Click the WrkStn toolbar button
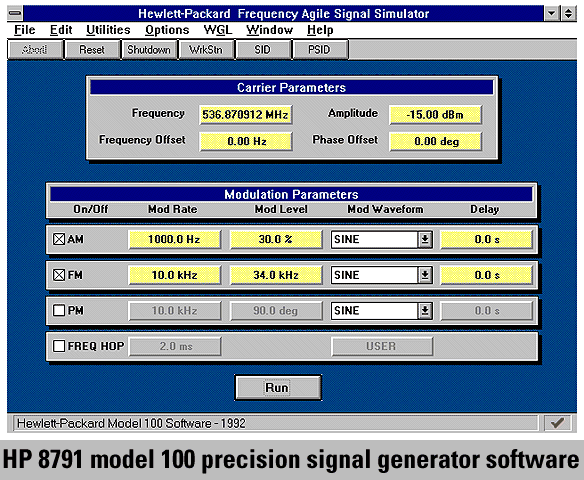Viewport: 584px width, 480px height. (x=206, y=50)
